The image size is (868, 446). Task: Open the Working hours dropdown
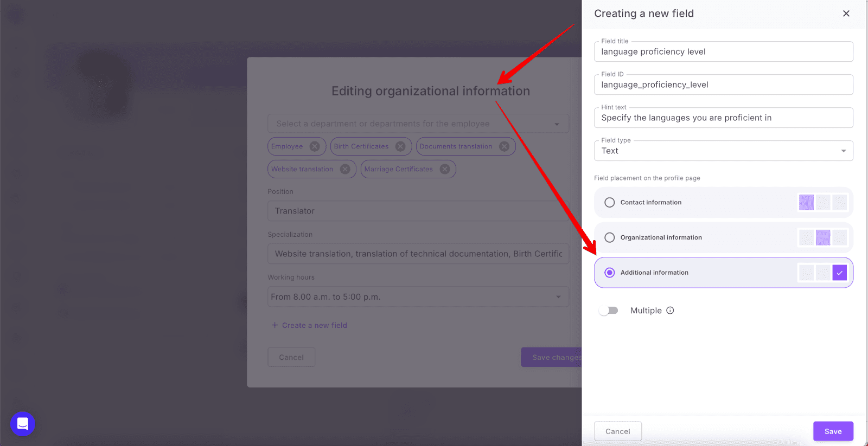pos(558,297)
